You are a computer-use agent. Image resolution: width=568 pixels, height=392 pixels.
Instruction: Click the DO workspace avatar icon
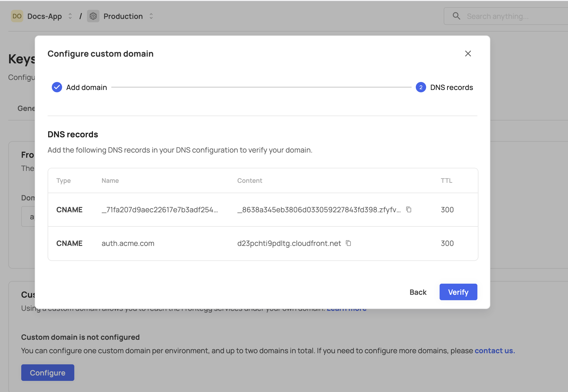[x=17, y=16]
